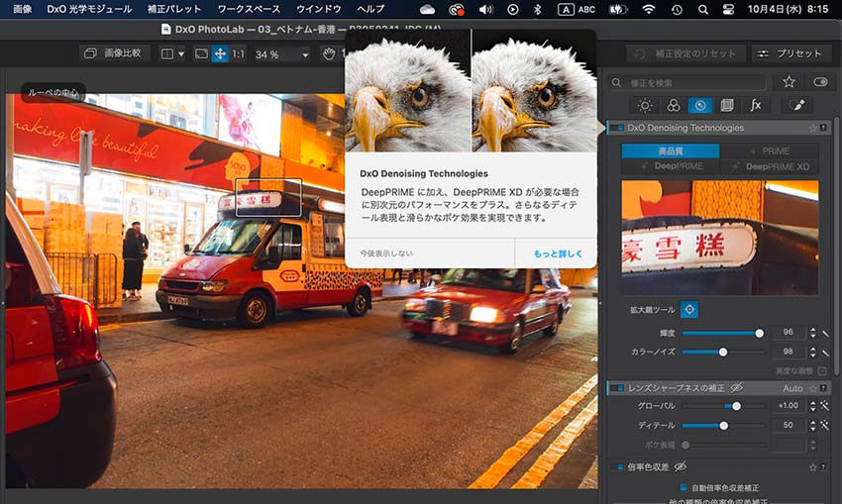This screenshot has width=842, height=504.
Task: Toggle レンズシャープネスの補正 preview eye icon
Action: [737, 387]
